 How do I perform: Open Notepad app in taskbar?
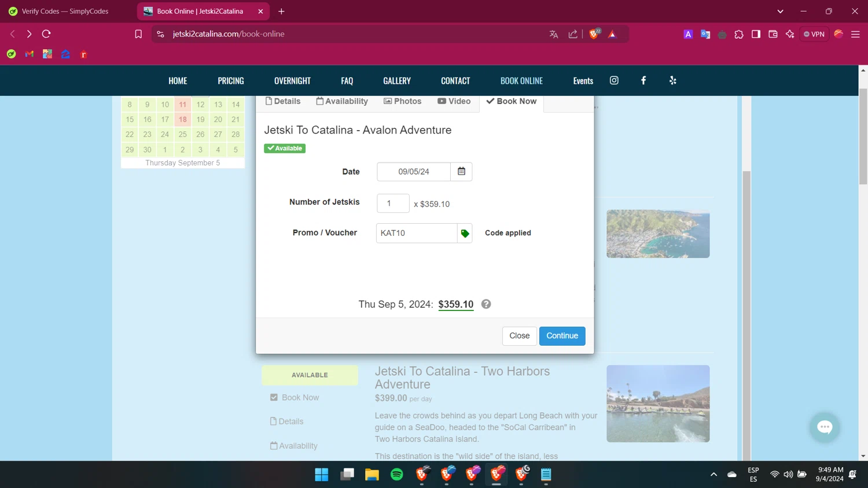[x=546, y=475]
